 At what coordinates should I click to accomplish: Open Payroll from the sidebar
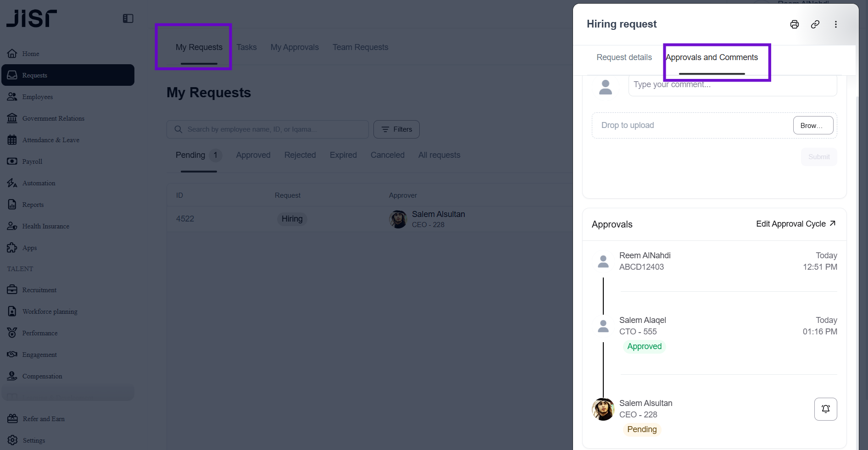coord(32,161)
